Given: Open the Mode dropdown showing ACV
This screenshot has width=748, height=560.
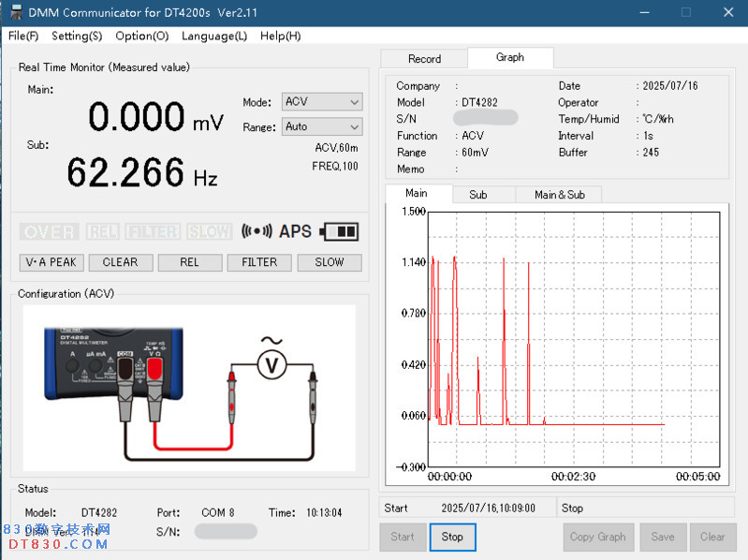Looking at the screenshot, I should pos(322,102).
